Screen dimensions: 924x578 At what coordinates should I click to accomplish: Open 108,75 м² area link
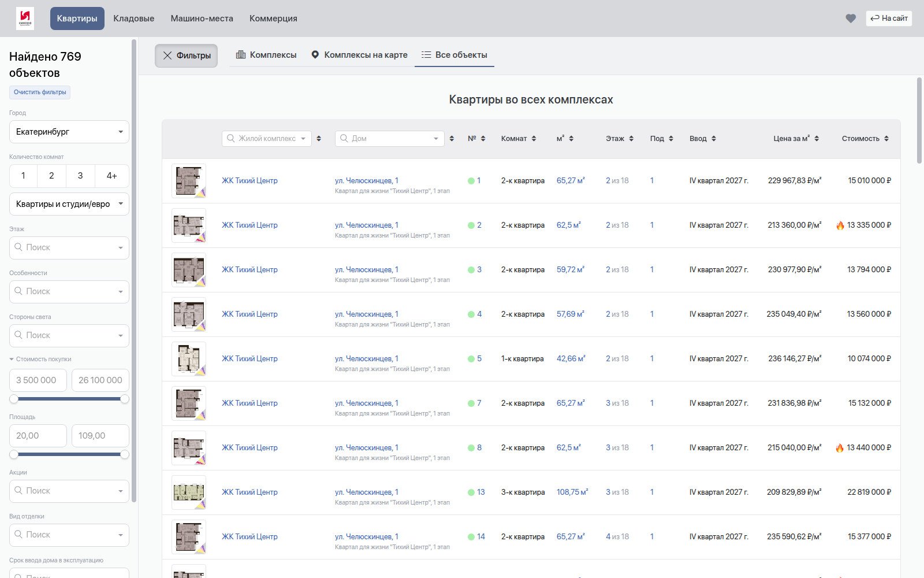tap(572, 492)
